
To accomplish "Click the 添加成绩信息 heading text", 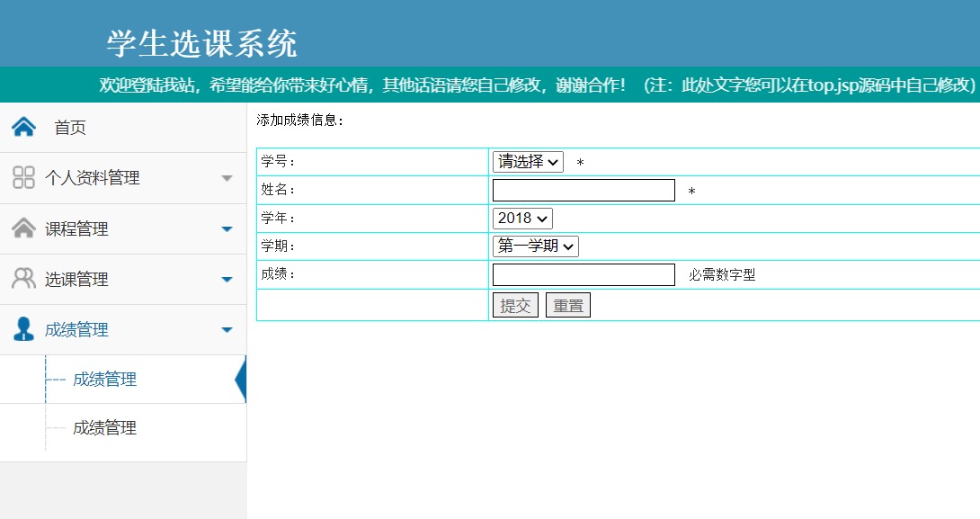I will tap(300, 120).
